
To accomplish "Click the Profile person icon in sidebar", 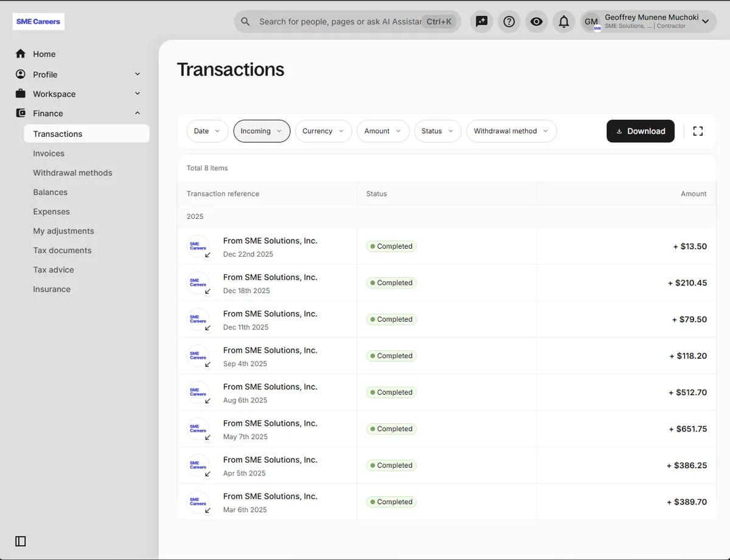I will coord(21,74).
